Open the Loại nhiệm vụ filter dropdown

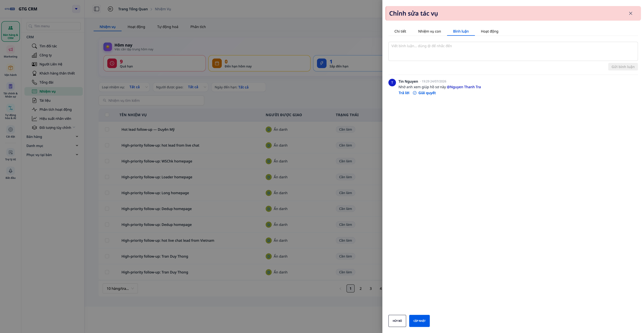[124, 87]
